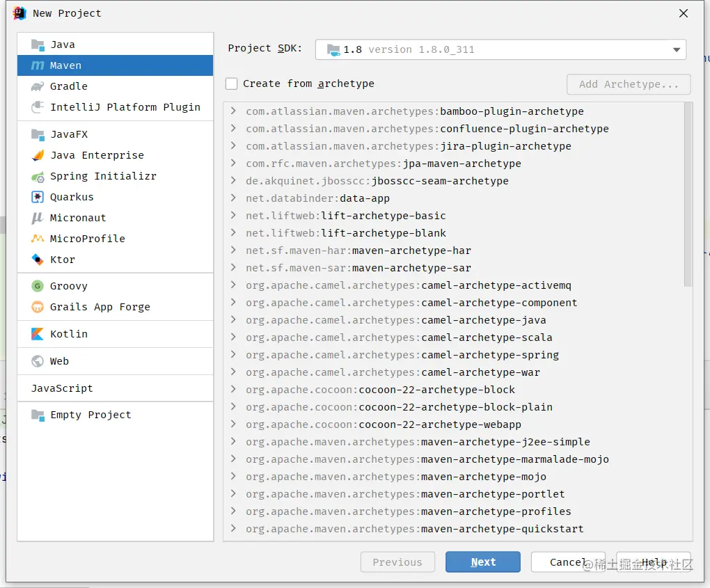
Task: Expand the lift-archetype-basic node
Action: [233, 216]
